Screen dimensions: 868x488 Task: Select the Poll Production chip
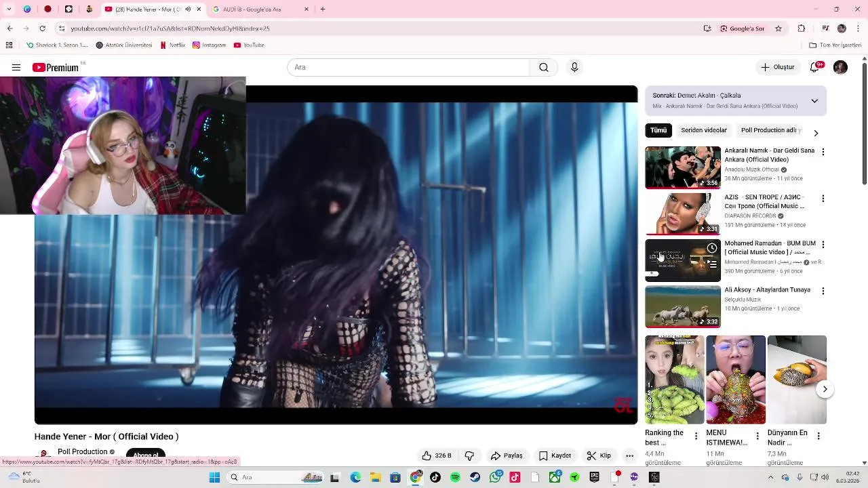[771, 130]
